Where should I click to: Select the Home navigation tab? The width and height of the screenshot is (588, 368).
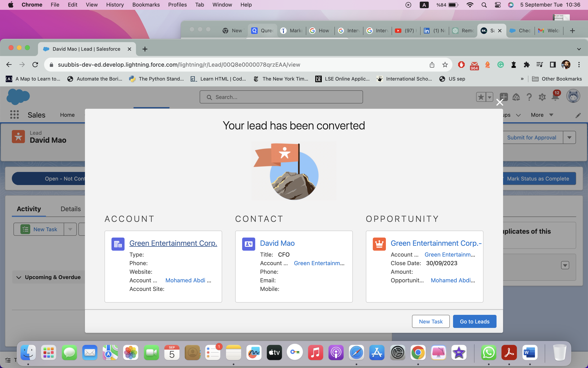(67, 115)
